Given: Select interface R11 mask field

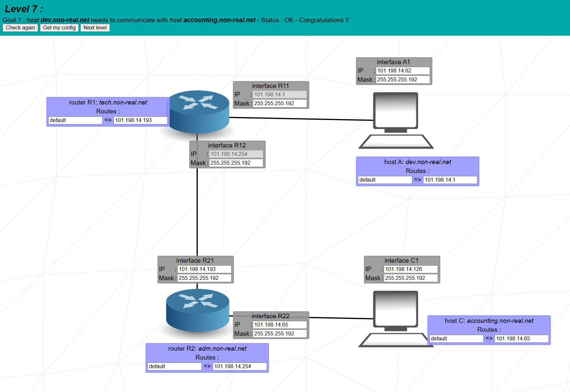Looking at the screenshot, I should 280,104.
